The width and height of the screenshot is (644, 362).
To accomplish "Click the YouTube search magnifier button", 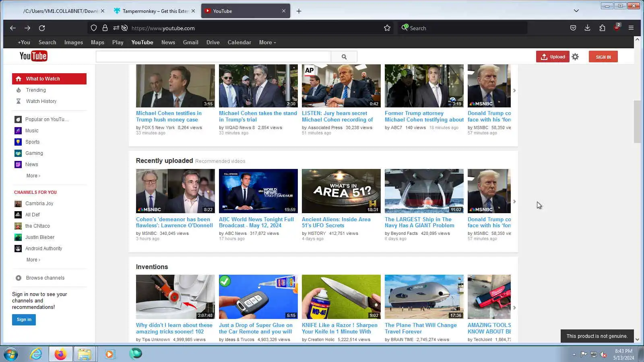I will coord(344,57).
